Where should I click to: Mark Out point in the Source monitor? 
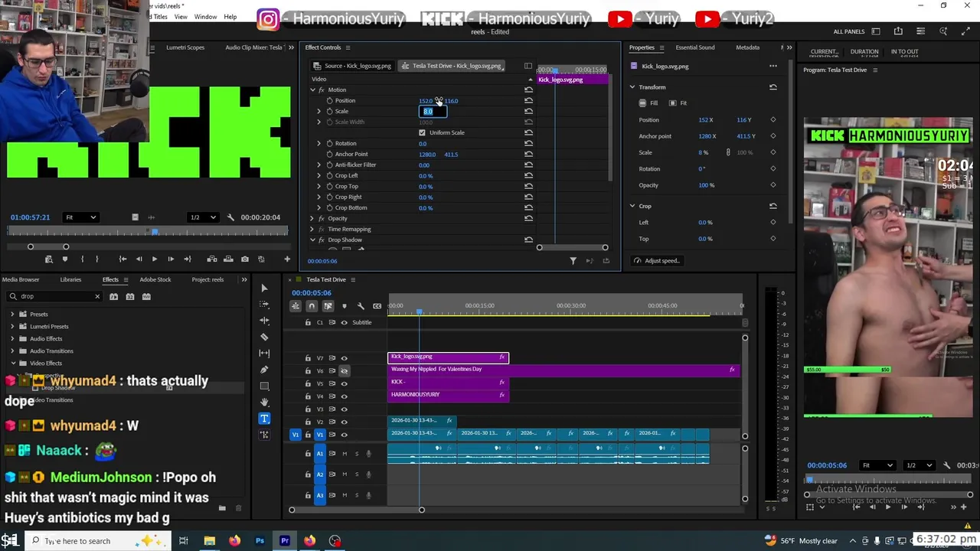click(98, 259)
